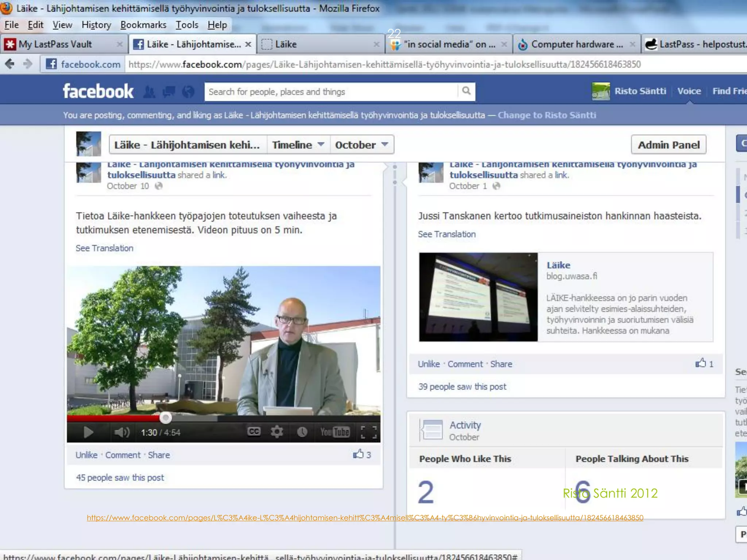Expand the Timeline dropdown
Screen dimensions: 747x560
298,145
